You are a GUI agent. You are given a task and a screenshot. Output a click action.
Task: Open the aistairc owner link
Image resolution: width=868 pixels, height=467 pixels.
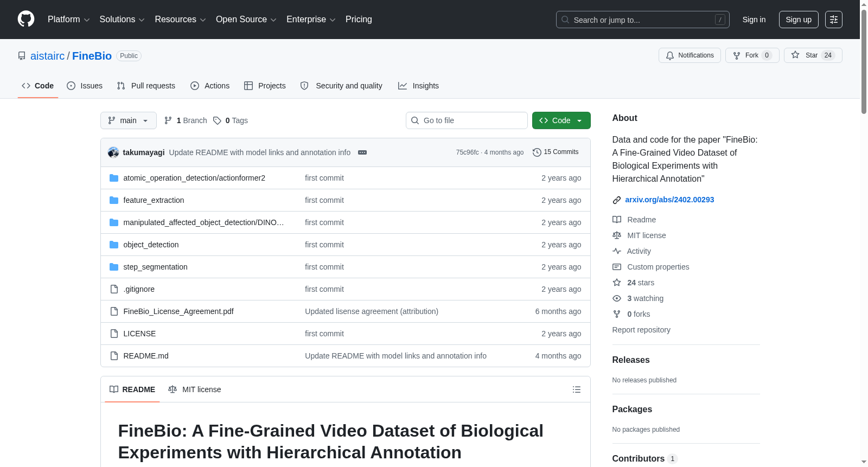point(48,56)
